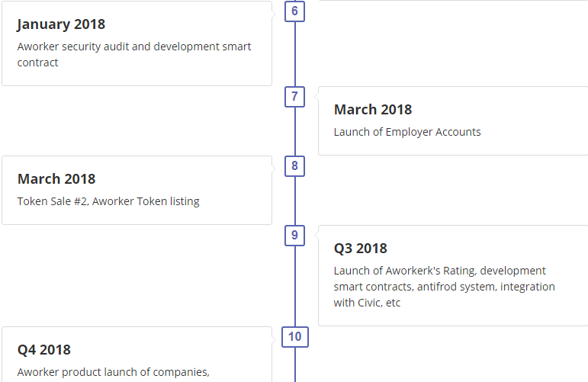The height and width of the screenshot is (382, 588).
Task: Click the Aworker security audit description text
Action: pyautogui.click(x=134, y=54)
